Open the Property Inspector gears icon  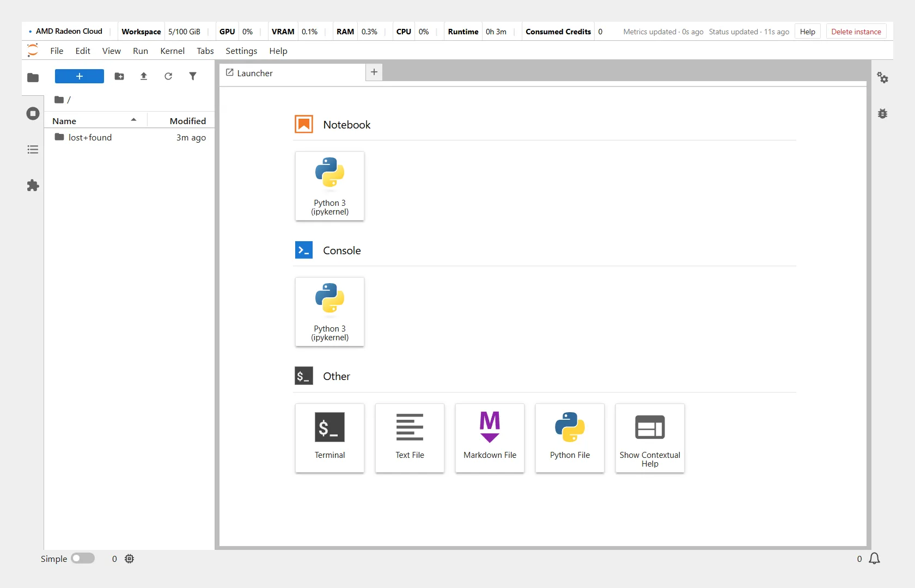point(882,78)
